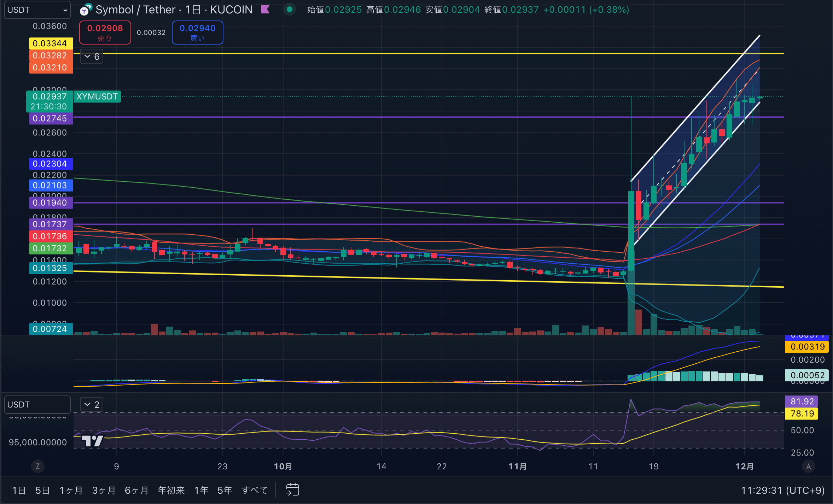833x504 pixels.
Task: Click the blue 0.02304 price label
Action: click(x=51, y=164)
